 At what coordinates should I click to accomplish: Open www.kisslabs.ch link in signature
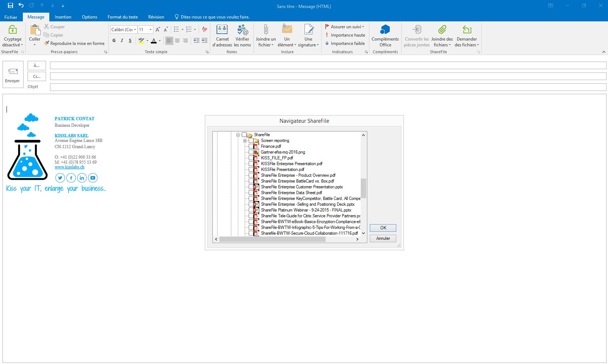tap(69, 167)
